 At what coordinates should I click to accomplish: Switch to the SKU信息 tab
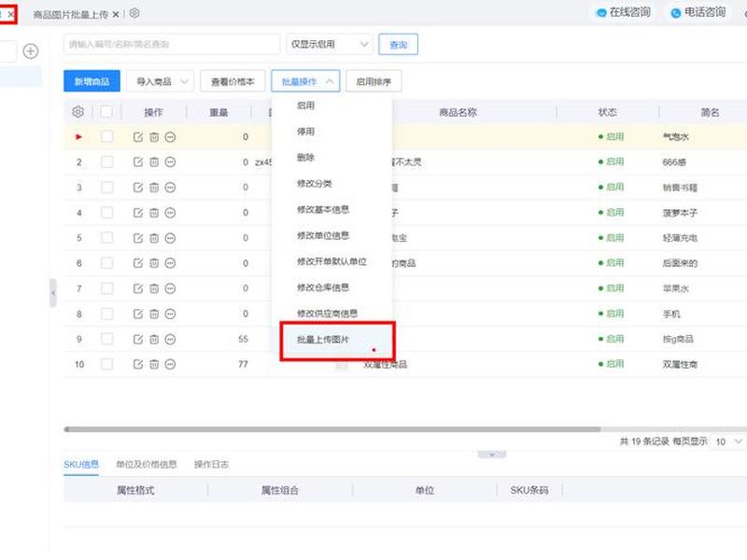tap(81, 464)
